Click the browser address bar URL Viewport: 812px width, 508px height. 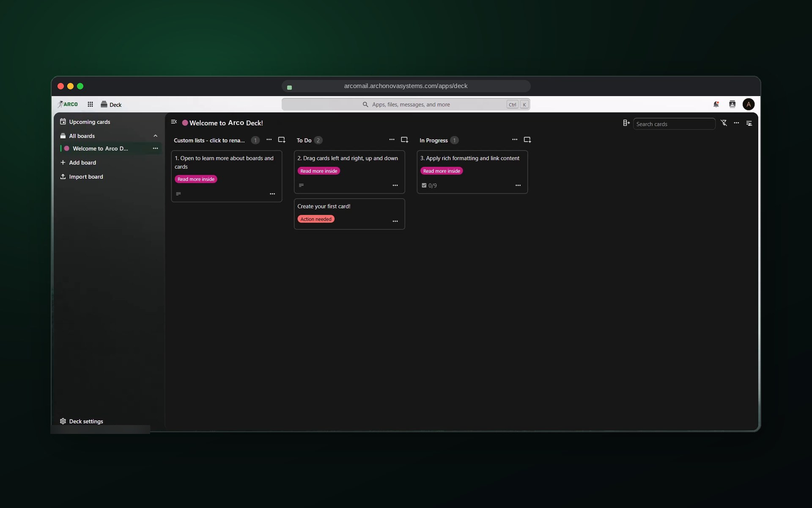point(406,86)
